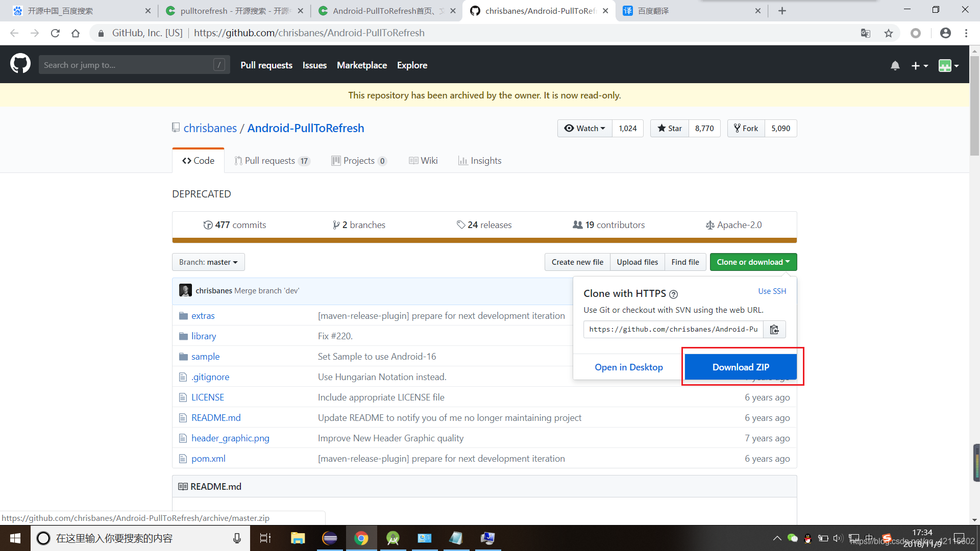Open the Chrome three-dot menu
The height and width of the screenshot is (551, 980).
[x=966, y=33]
